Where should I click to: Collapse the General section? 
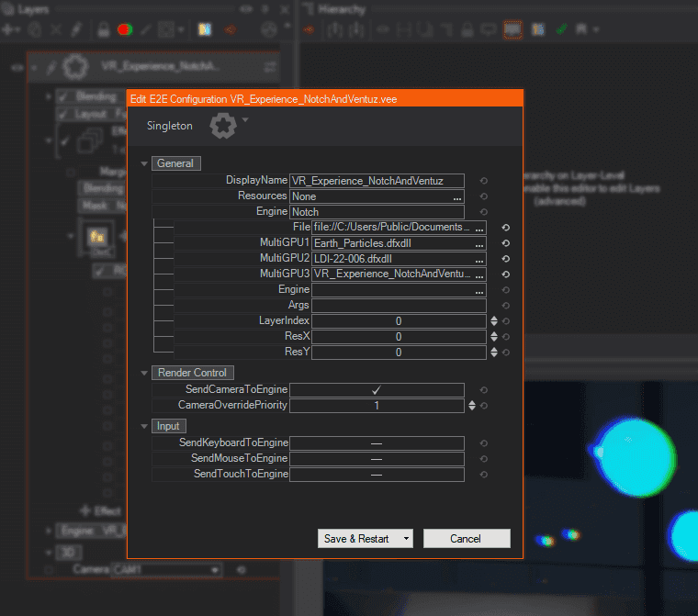point(144,163)
